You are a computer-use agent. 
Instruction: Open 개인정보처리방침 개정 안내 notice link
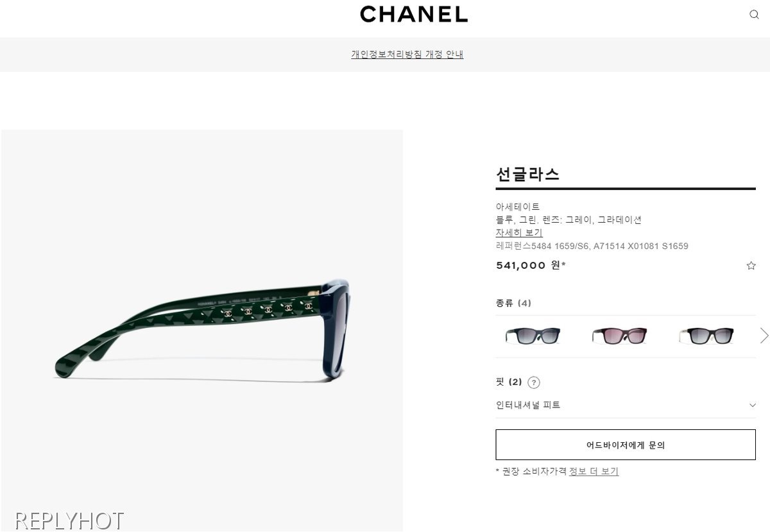tap(407, 55)
